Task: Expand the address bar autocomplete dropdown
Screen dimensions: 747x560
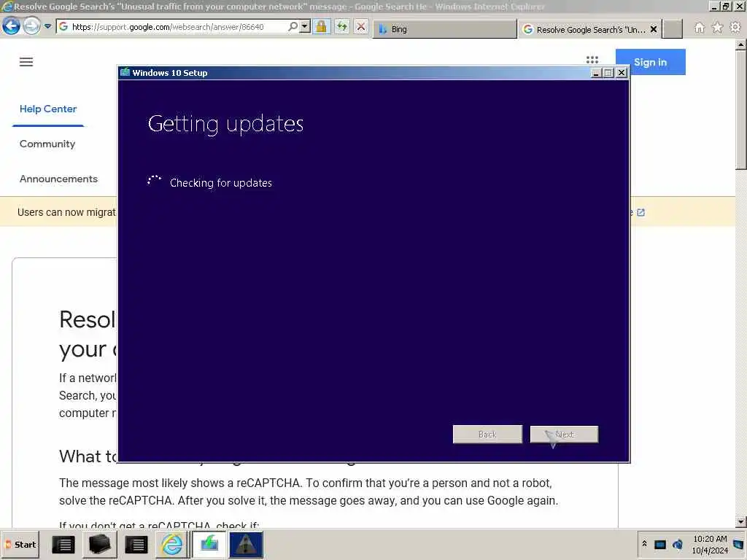Action: (305, 27)
